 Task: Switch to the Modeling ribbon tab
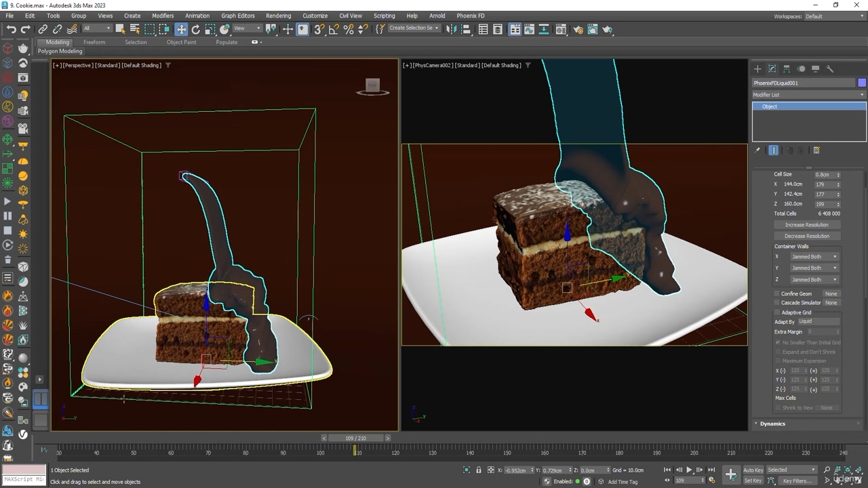(x=56, y=42)
